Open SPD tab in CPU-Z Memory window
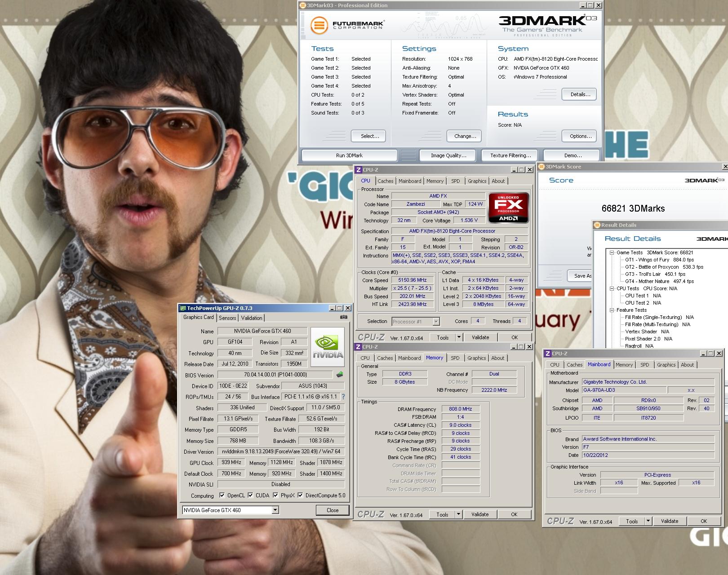 pyautogui.click(x=455, y=358)
